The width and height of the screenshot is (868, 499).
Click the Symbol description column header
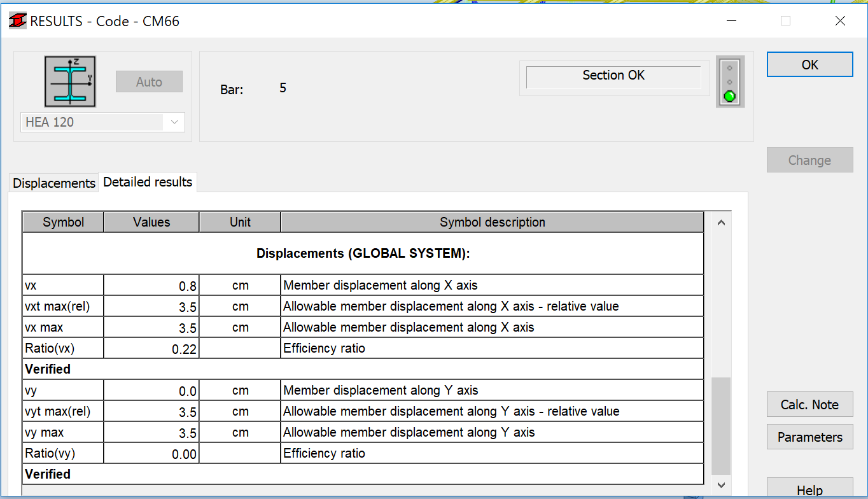[x=492, y=222]
